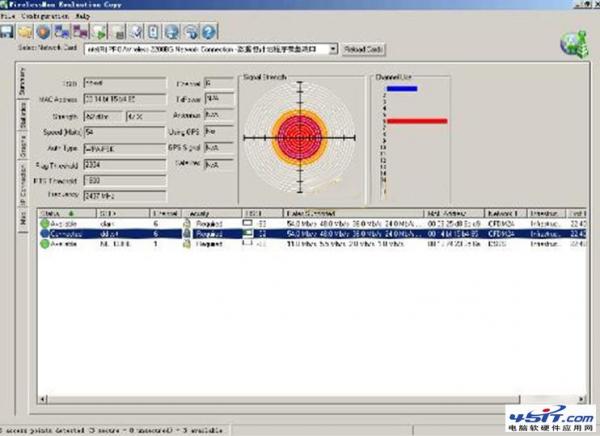Click the Frequency field showing 2437 MHz
The height and width of the screenshot is (436, 600).
pyautogui.click(x=125, y=196)
